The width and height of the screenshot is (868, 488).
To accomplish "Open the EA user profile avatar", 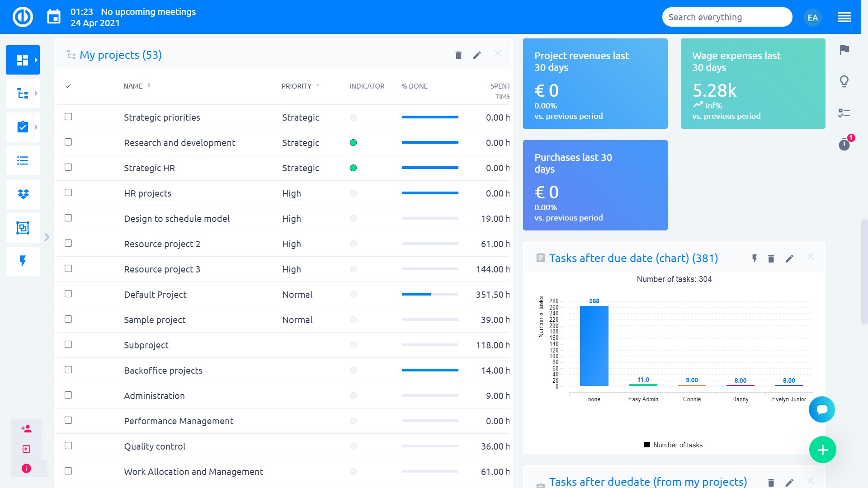I will (x=812, y=17).
